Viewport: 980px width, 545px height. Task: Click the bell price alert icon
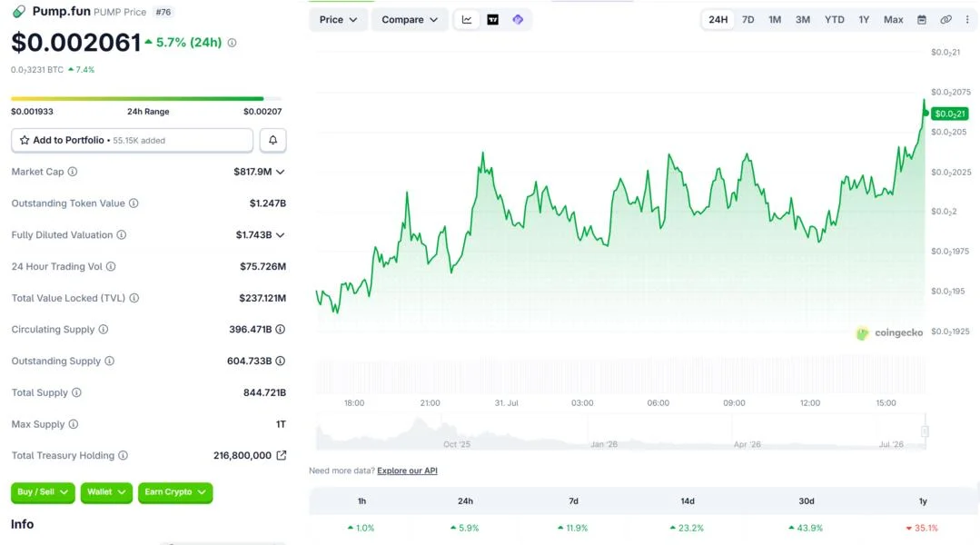tap(273, 140)
